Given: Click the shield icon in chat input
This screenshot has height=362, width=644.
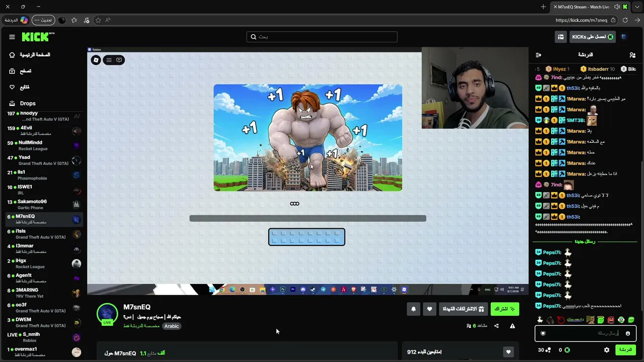Looking at the screenshot, I should [x=543, y=333].
